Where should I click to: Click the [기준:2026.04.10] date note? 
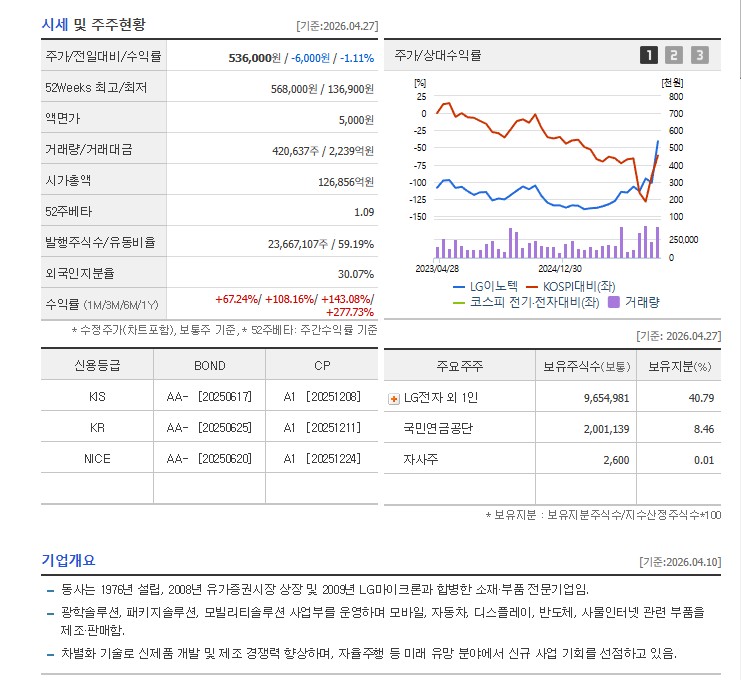[680, 562]
